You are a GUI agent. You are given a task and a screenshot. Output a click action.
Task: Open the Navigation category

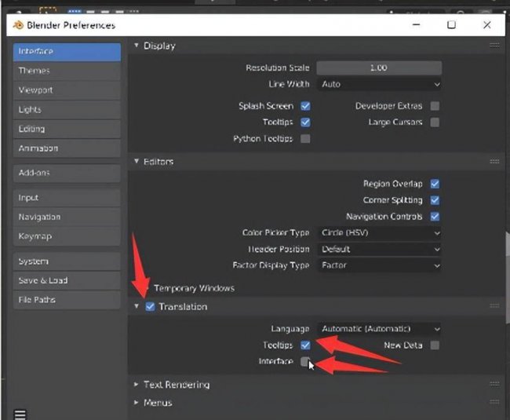[67, 217]
